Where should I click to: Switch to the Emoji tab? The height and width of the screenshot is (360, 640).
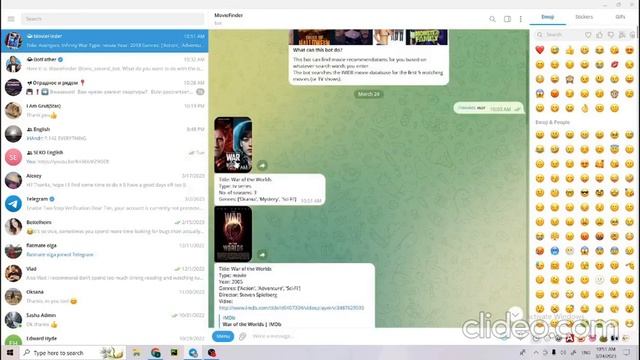tap(547, 17)
